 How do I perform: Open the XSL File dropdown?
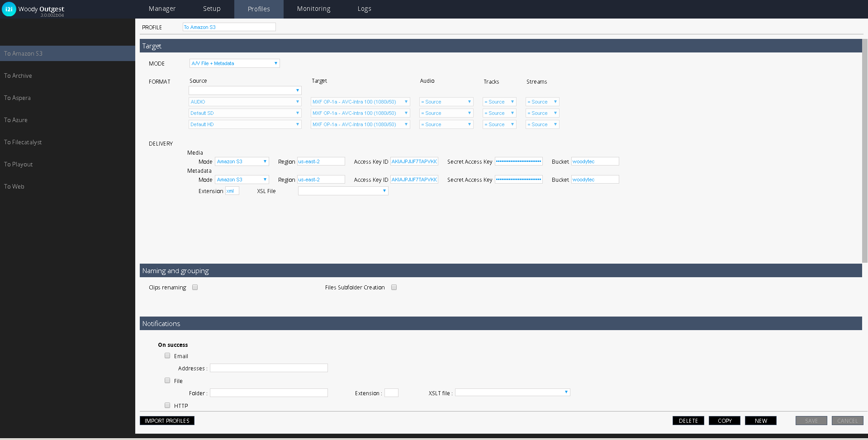pyautogui.click(x=343, y=191)
